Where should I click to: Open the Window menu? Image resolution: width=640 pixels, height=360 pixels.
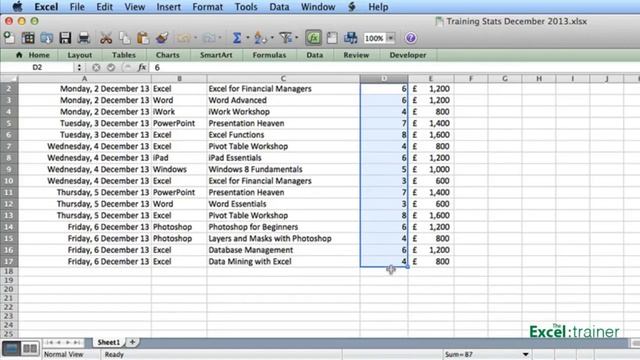pos(318,7)
